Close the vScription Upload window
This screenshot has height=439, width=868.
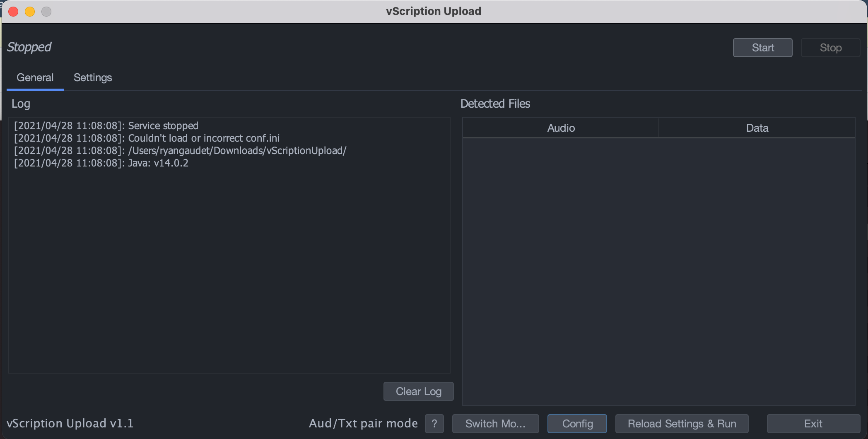coord(13,12)
